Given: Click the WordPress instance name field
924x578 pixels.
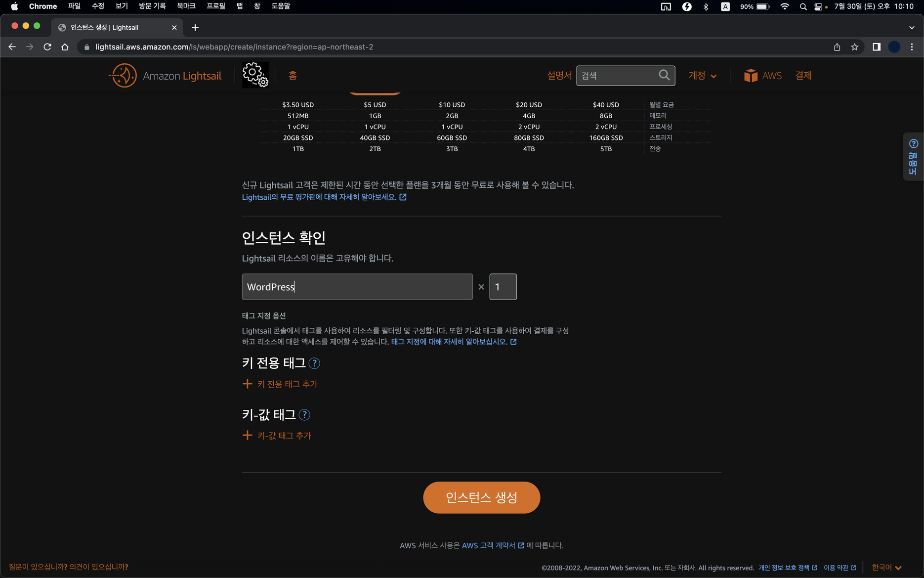Looking at the screenshot, I should [x=357, y=287].
